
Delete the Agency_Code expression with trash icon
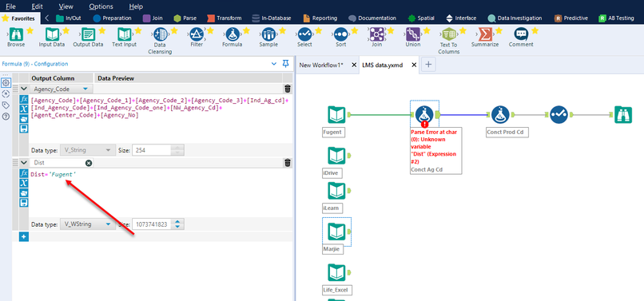(288, 89)
